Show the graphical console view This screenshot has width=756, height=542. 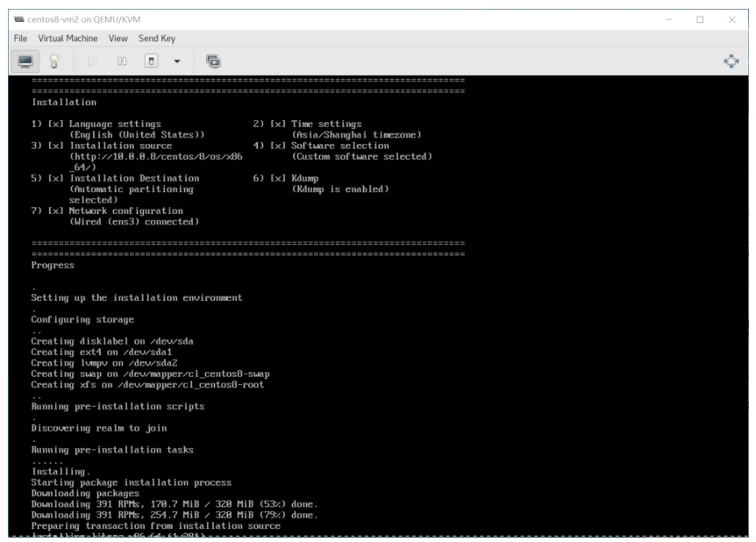pyautogui.click(x=25, y=61)
